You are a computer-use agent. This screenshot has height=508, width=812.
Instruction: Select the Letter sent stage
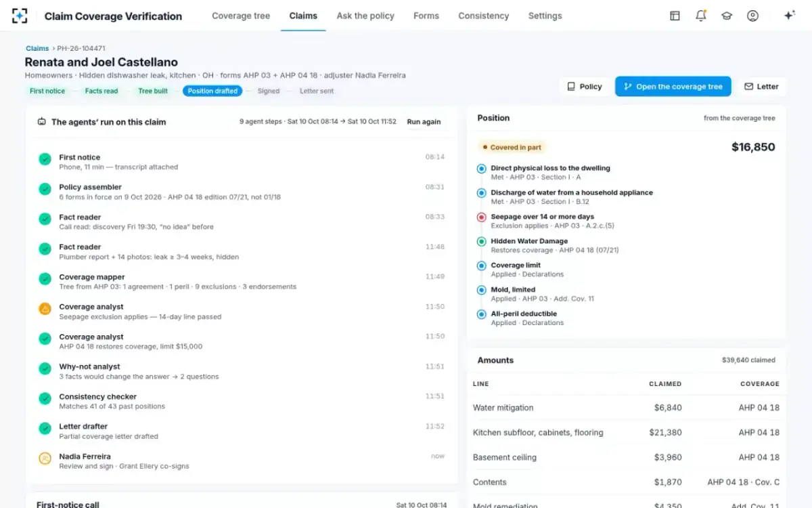click(317, 91)
